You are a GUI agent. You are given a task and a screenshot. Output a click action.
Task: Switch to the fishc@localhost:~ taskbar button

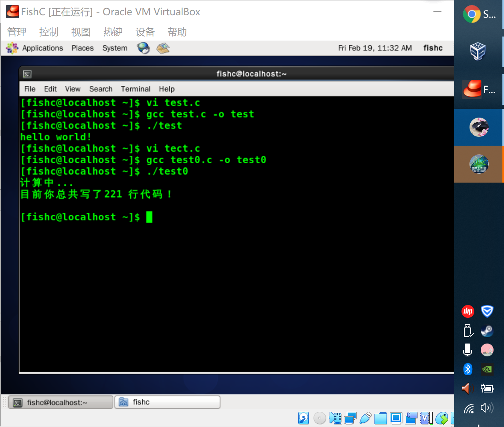[x=60, y=402]
